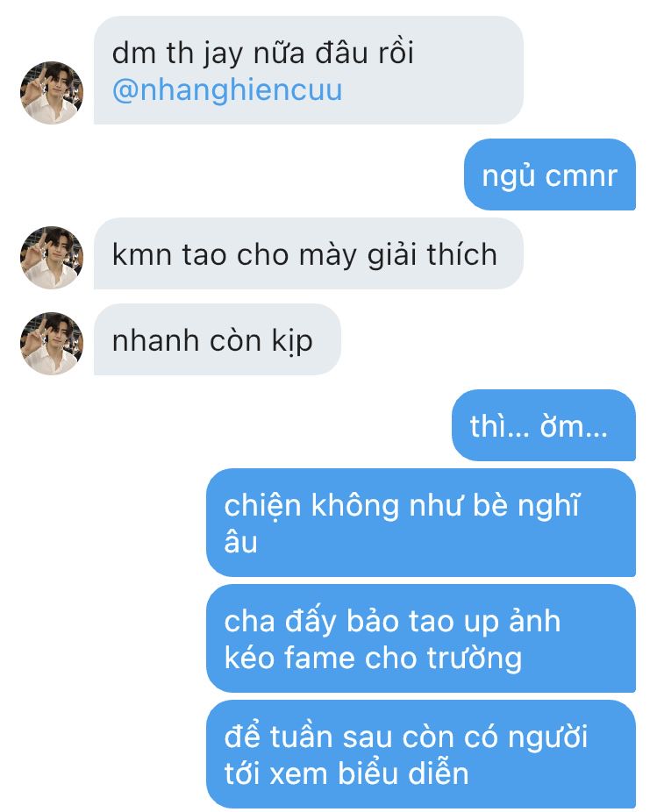Click avatar beside 'nhanh còn kịp' message
Image resolution: width=657 pixels, height=812 pixels.
(51, 344)
